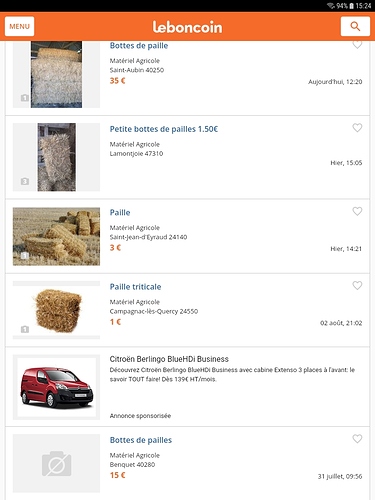Favorite the Benquet Bottes de pailles listing
This screenshot has height=500, width=375.
(x=357, y=438)
